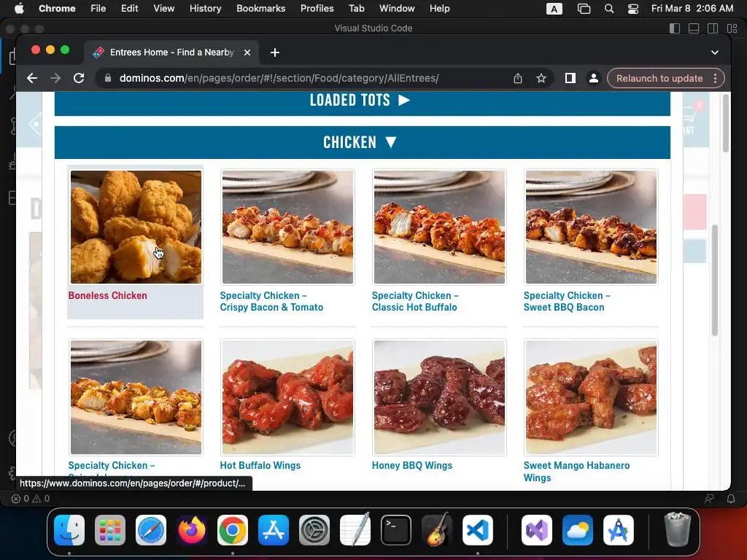
Task: Click the Honey BBQ Wings image
Action: tap(439, 397)
